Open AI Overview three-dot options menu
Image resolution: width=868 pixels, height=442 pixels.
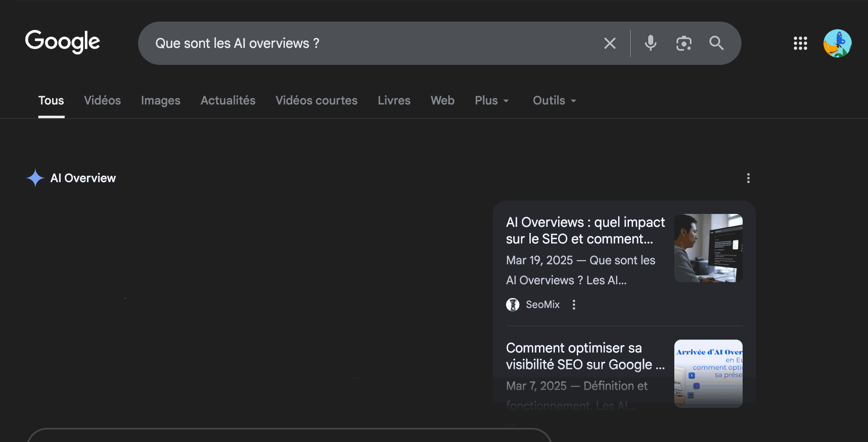[x=748, y=178]
